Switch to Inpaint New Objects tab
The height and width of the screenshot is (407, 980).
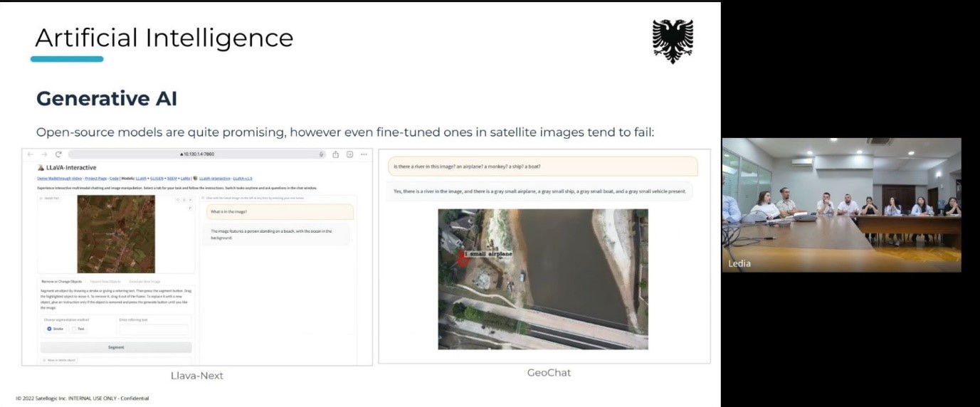(105, 282)
